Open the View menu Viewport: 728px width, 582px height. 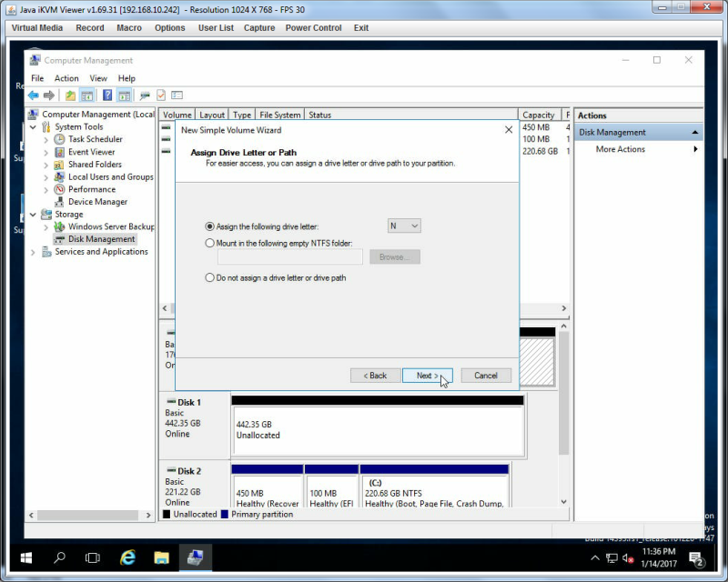(98, 78)
